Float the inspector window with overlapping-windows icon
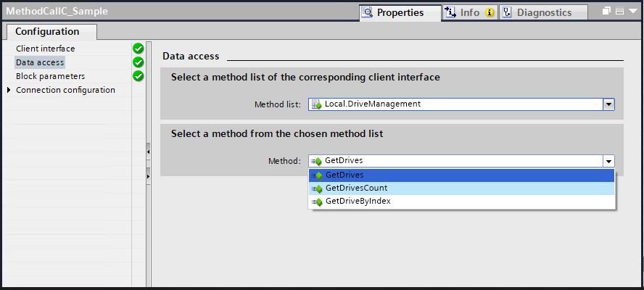This screenshot has height=290, width=644. (x=607, y=12)
